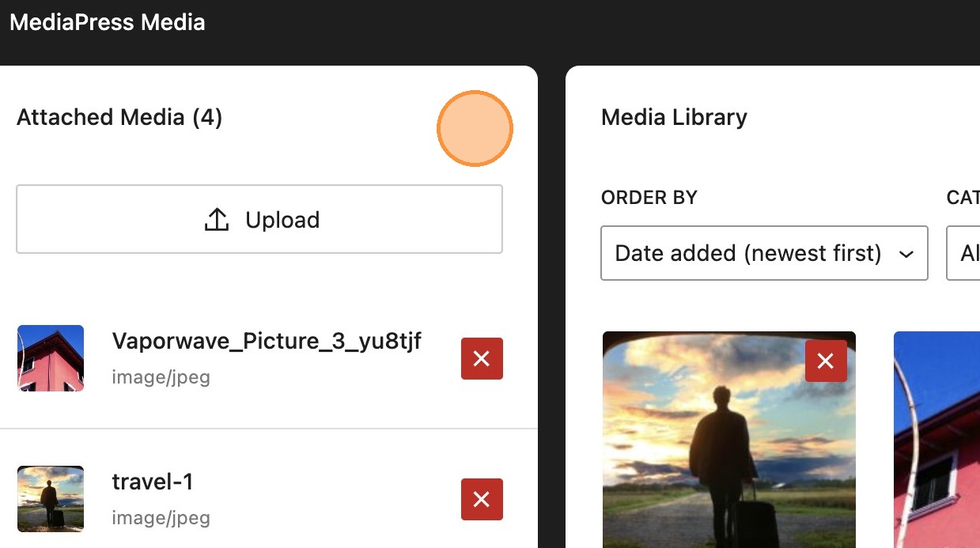
Task: Click the MediaPress Media title
Action: click(108, 22)
